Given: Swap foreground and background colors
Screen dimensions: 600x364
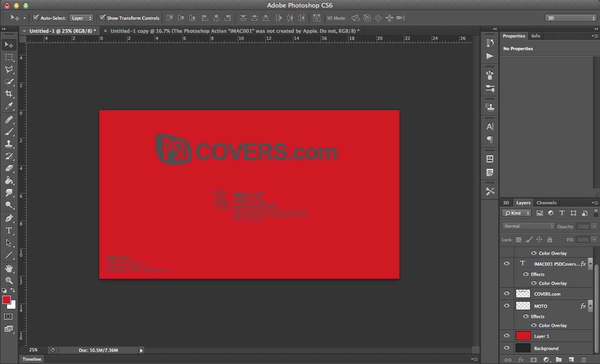Looking at the screenshot, I should pos(13,290).
